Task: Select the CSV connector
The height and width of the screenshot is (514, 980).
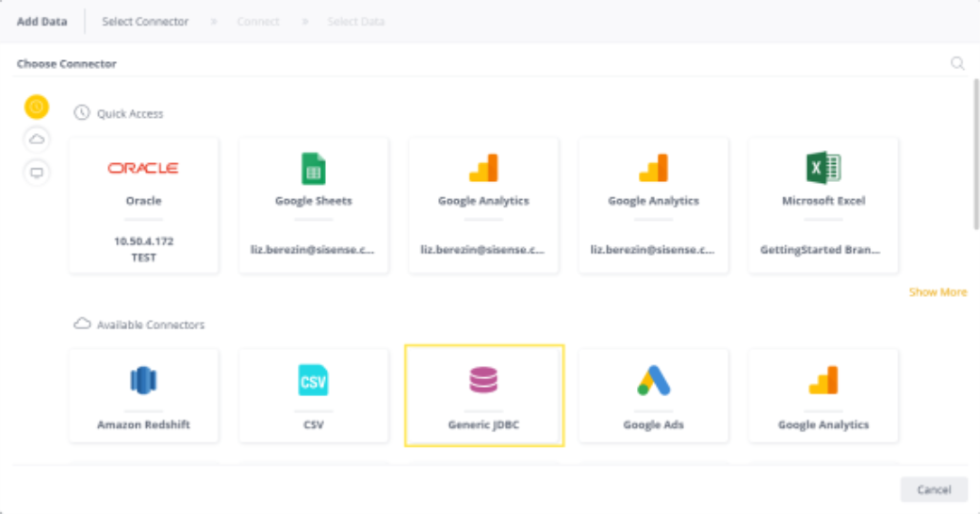Action: tap(314, 396)
